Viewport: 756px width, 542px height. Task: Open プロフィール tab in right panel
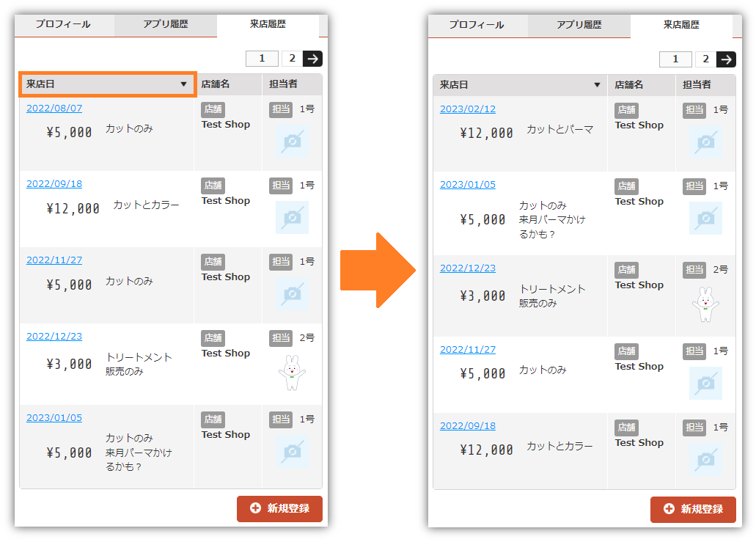[x=477, y=25]
